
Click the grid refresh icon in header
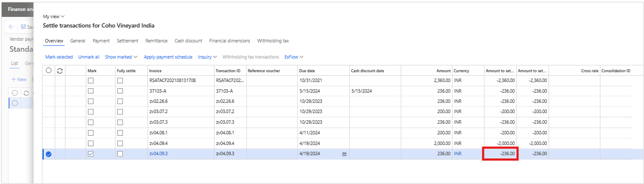(60, 71)
